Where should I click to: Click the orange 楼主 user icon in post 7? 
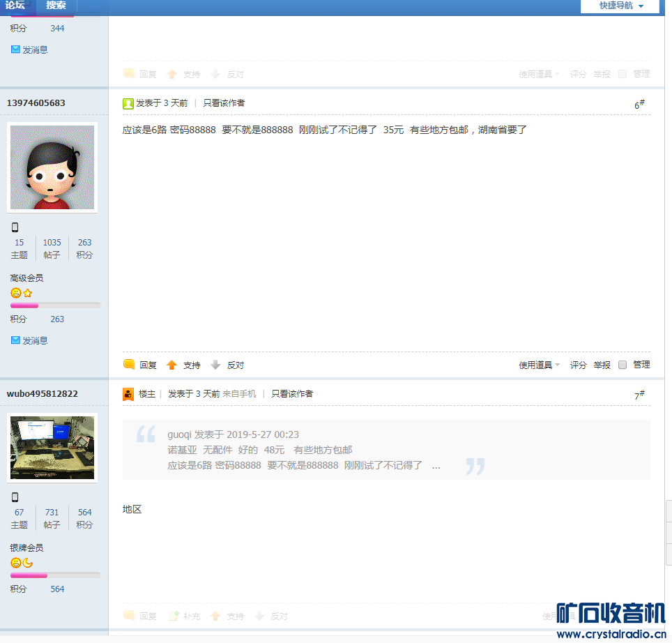pos(128,394)
